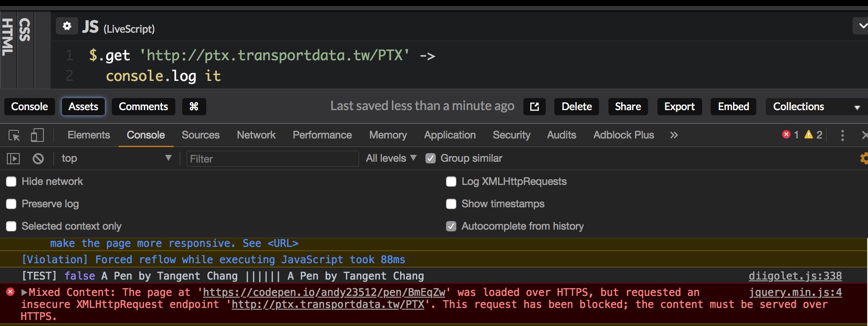Click the red error count icon

[x=786, y=135]
